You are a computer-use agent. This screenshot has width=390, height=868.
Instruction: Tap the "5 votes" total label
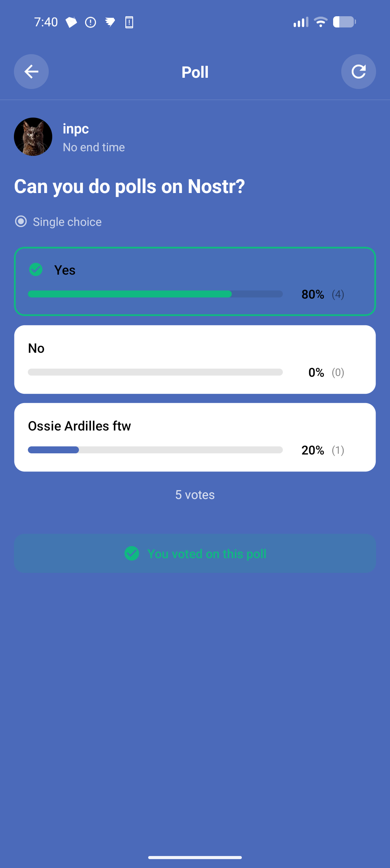tap(195, 495)
